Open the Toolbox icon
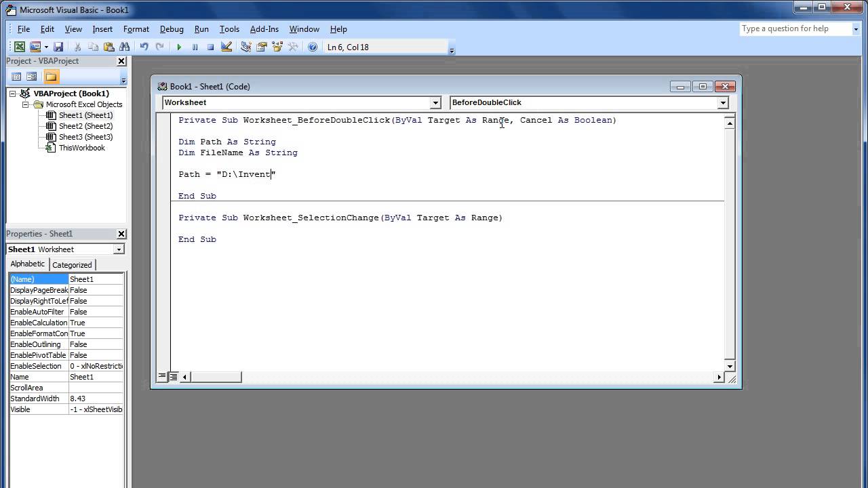The width and height of the screenshot is (868, 488). (x=293, y=47)
